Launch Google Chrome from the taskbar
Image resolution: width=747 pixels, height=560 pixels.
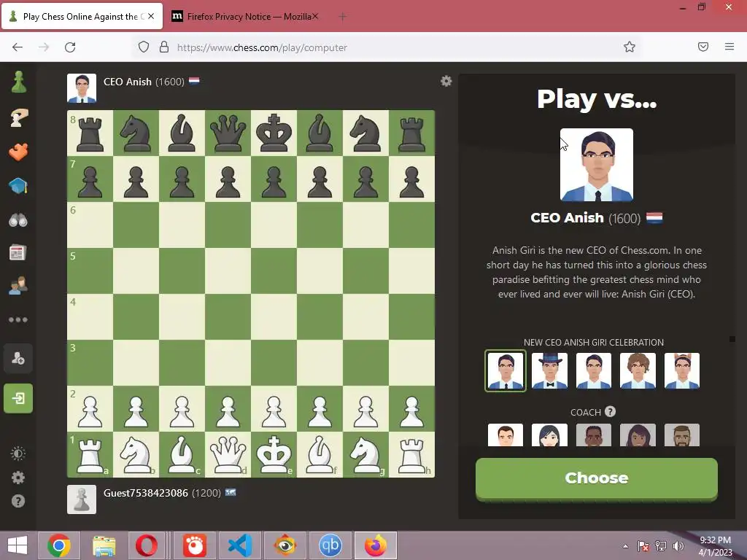tap(59, 545)
